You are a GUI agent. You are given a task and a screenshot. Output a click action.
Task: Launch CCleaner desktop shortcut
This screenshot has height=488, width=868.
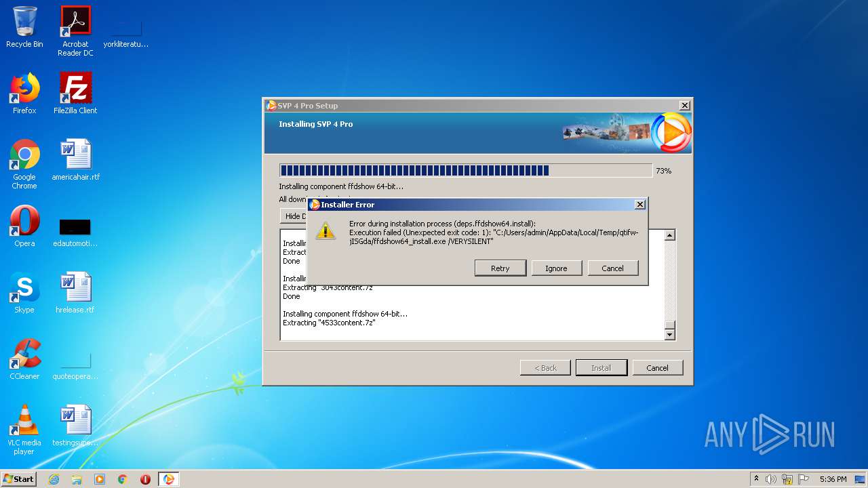pyautogui.click(x=24, y=359)
